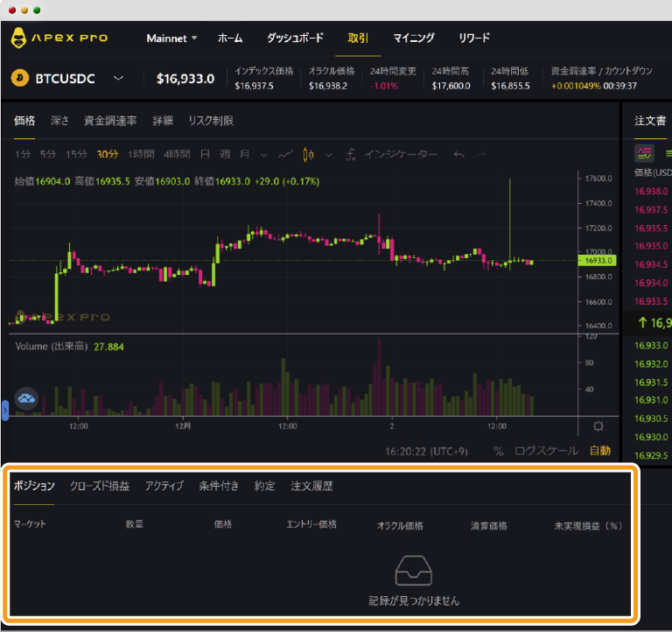This screenshot has height=632, width=672.
Task: Open the リワード page
Action: point(474,39)
